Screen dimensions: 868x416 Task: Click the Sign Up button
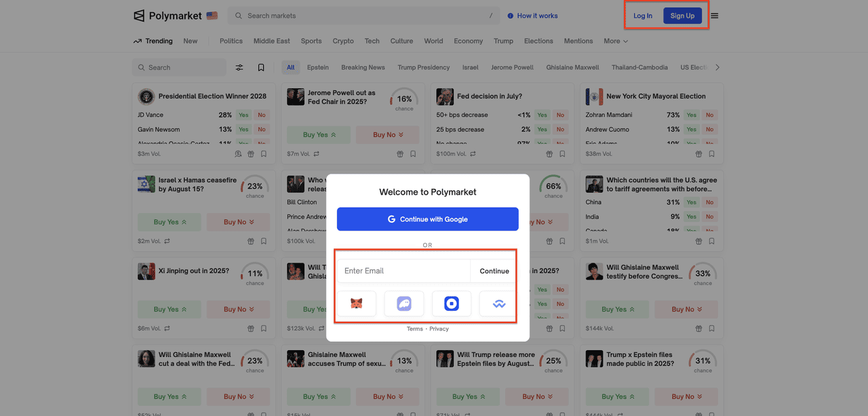click(682, 16)
